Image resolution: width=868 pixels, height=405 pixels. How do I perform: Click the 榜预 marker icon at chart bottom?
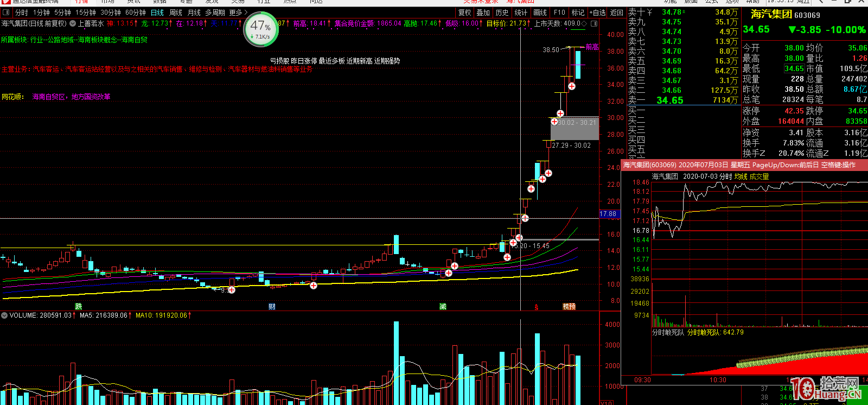[569, 307]
